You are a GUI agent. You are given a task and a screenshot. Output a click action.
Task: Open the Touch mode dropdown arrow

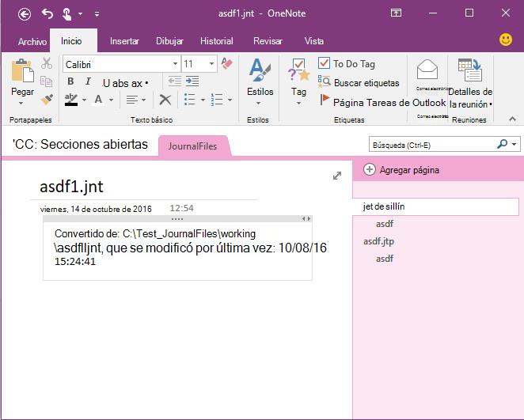click(x=80, y=14)
